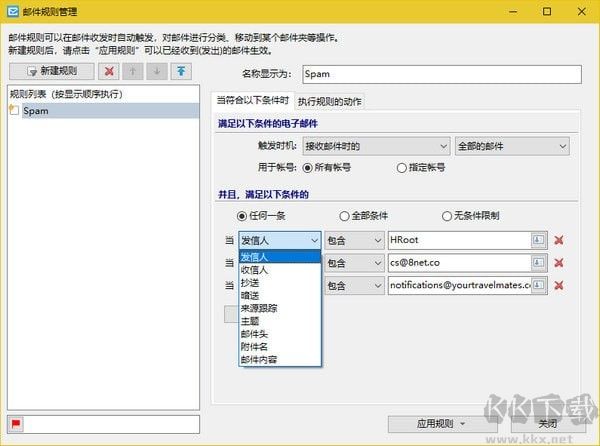Viewport: 600px width, 446px height.
Task: Toggle the Spam rule checkbox
Action: coord(14,111)
